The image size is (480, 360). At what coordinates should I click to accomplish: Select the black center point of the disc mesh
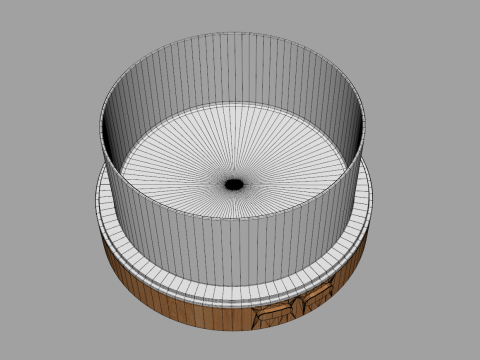pos(234,184)
